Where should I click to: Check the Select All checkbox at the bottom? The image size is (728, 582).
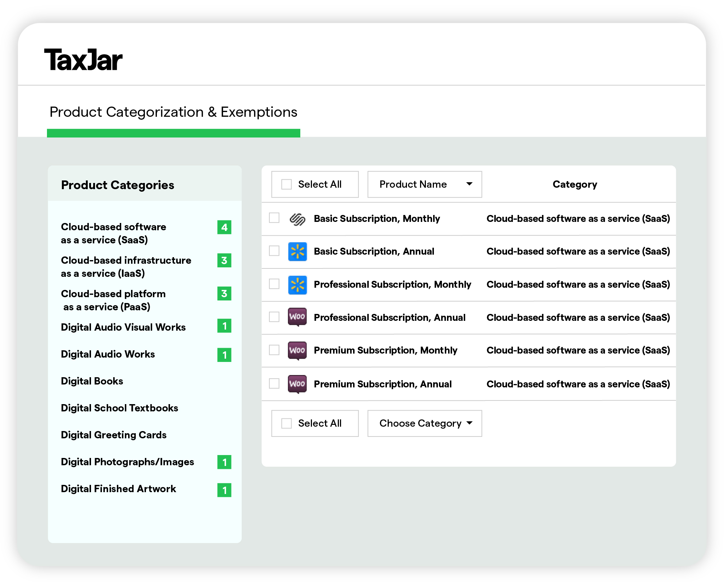286,423
